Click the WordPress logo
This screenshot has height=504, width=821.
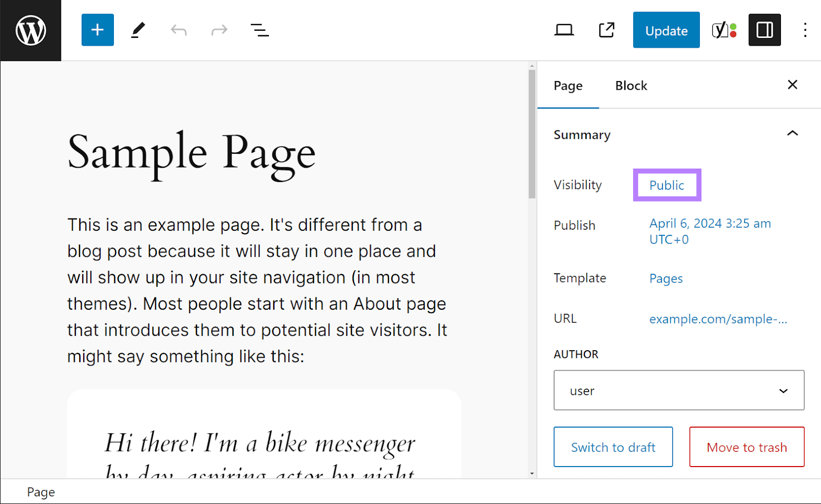30,30
